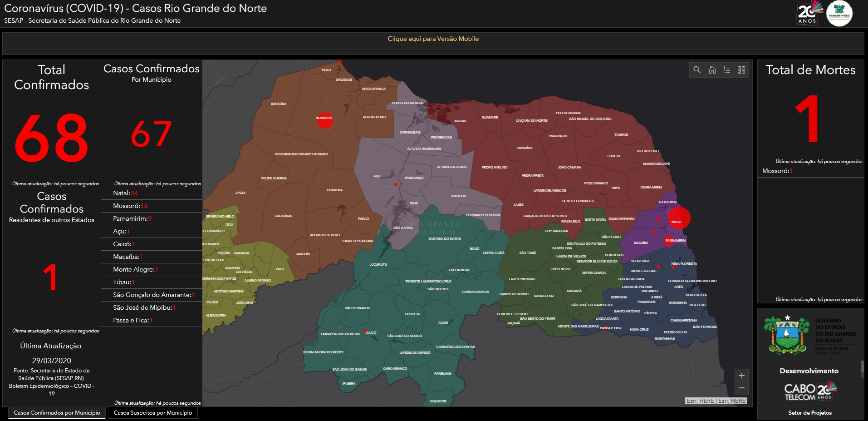Click Mossoró entry under Total de Mortes
Screen dimensions: 868x421
click(778, 171)
